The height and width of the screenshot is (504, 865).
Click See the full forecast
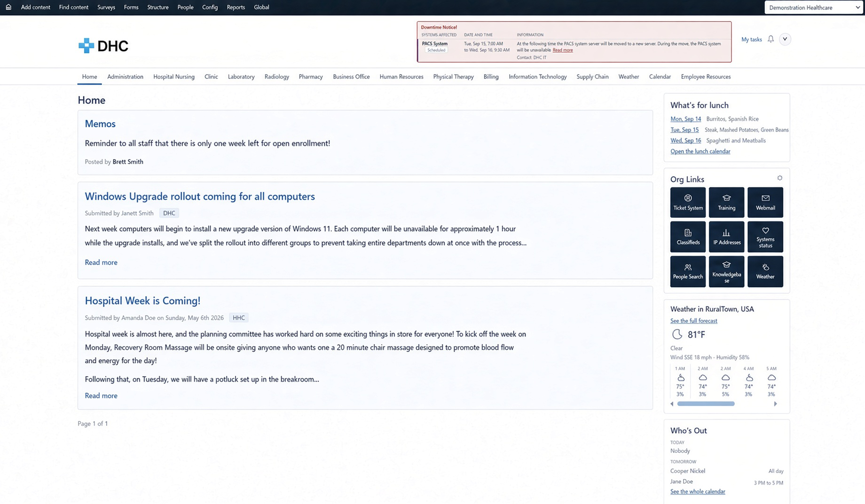(693, 321)
